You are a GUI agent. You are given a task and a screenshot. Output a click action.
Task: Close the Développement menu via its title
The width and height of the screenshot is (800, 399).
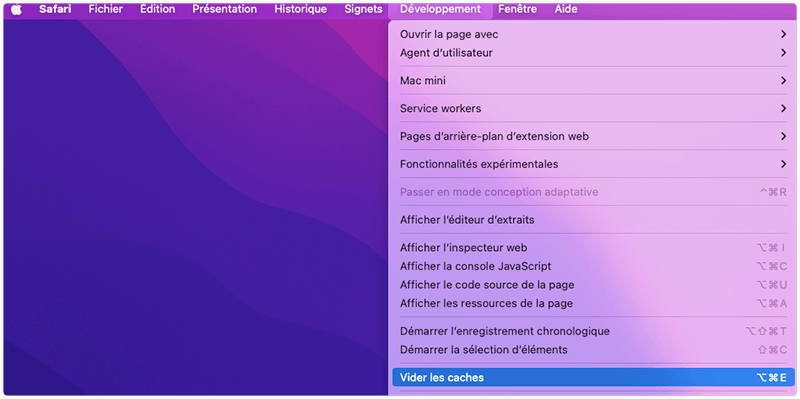click(440, 9)
